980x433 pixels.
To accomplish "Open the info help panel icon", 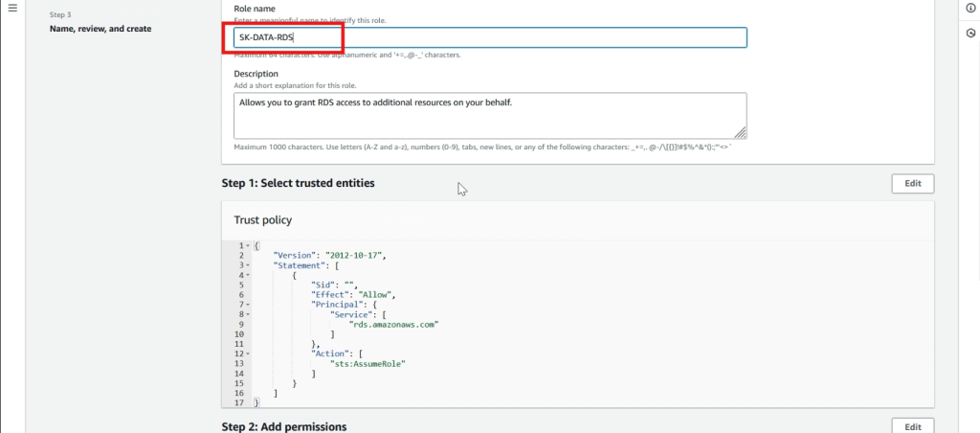I will [970, 8].
